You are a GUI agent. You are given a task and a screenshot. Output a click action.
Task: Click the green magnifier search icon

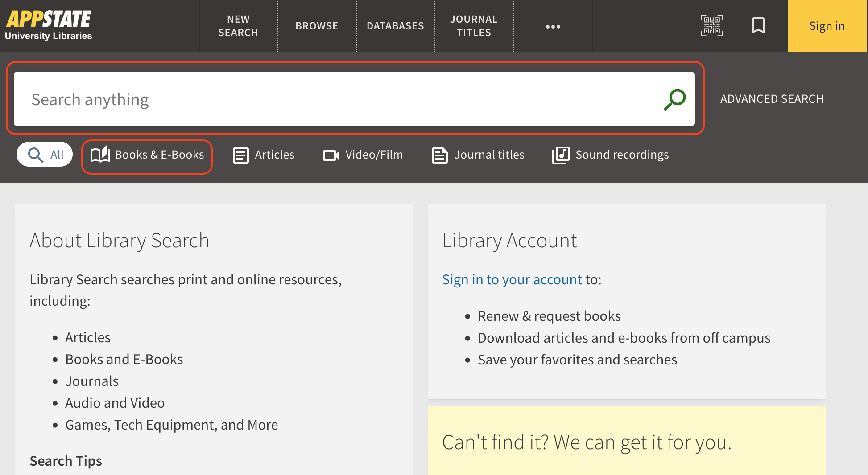(x=674, y=99)
